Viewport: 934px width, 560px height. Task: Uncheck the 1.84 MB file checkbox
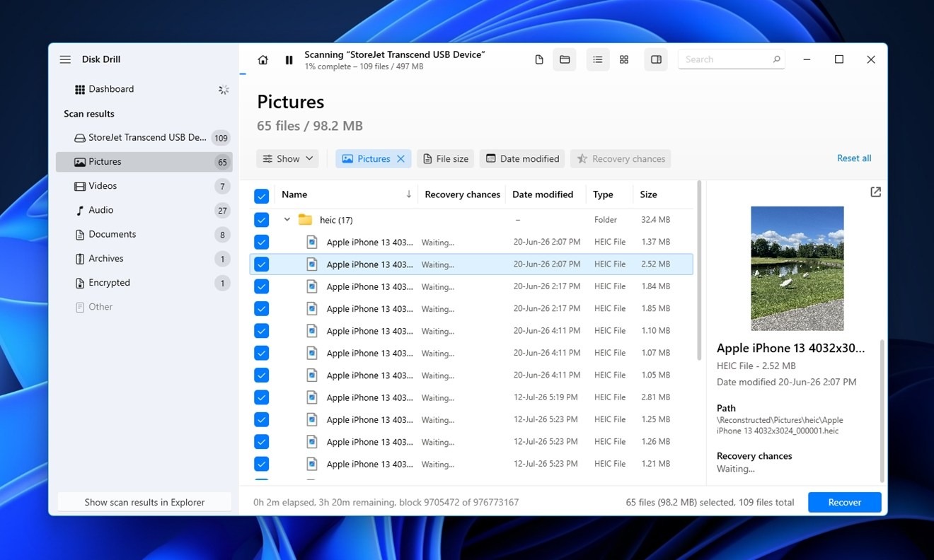tap(261, 286)
